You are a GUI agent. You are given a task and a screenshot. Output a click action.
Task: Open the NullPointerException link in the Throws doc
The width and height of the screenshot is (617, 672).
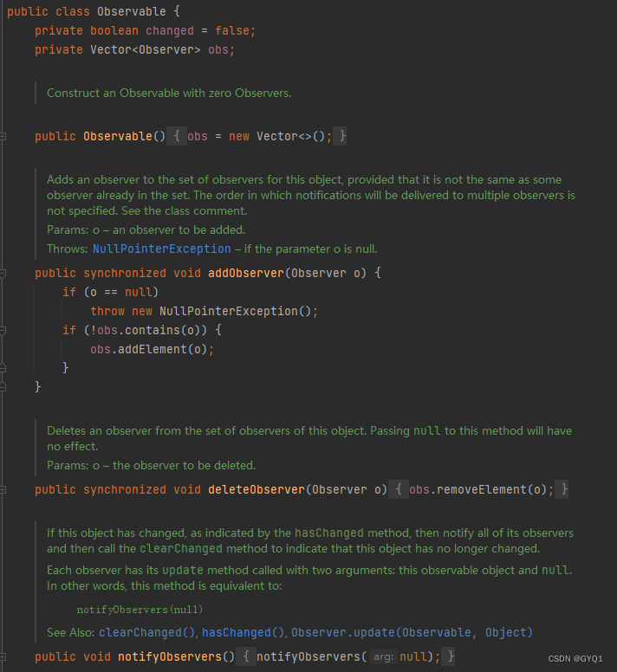[161, 249]
